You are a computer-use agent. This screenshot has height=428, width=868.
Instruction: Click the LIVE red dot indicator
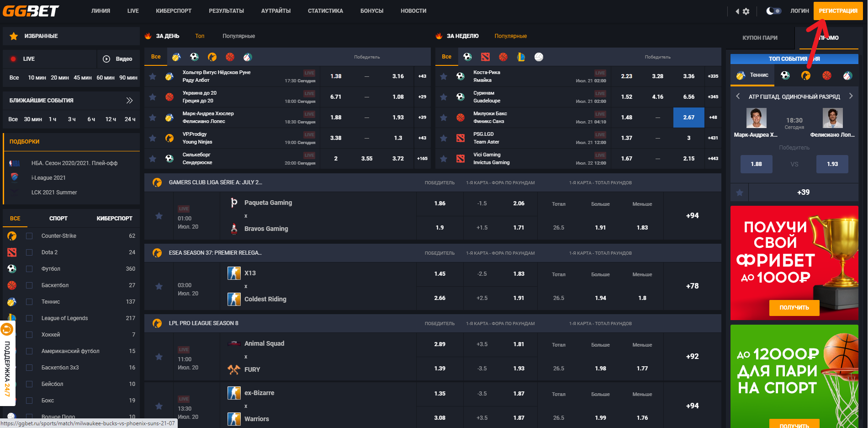point(13,59)
